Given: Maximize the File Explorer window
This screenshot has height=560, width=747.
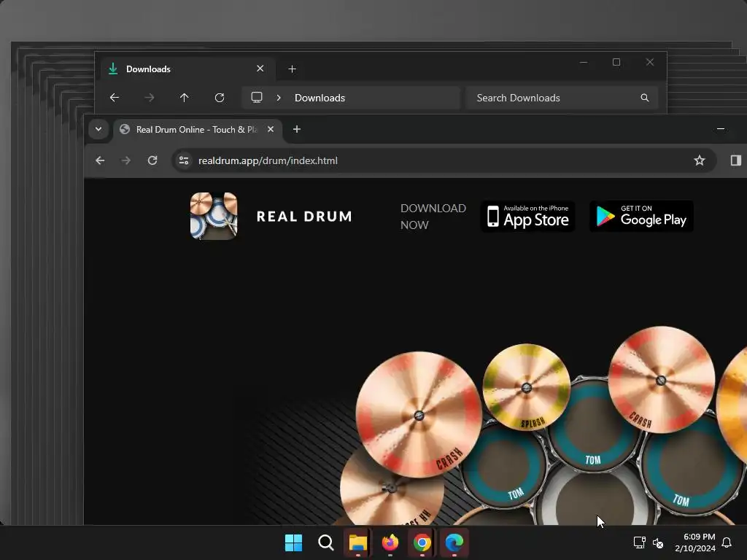Looking at the screenshot, I should coord(616,62).
